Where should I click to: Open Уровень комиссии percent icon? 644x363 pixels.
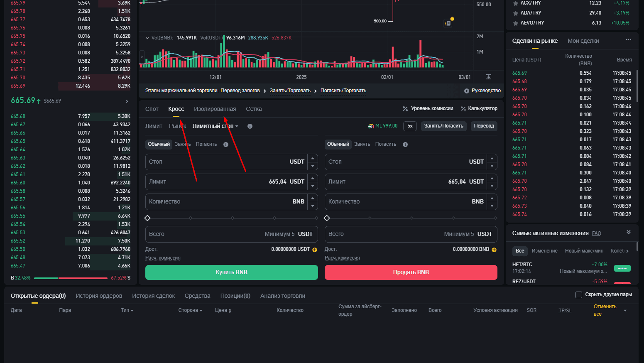[405, 109]
